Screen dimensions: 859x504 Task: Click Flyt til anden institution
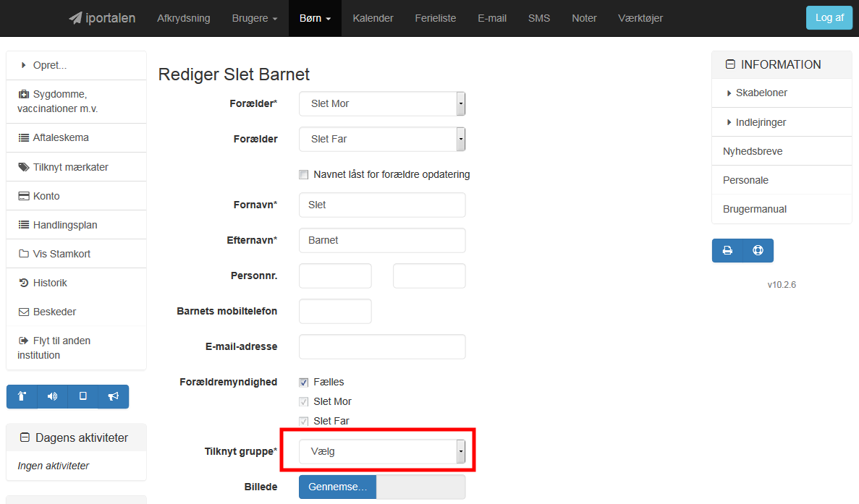[76, 348]
